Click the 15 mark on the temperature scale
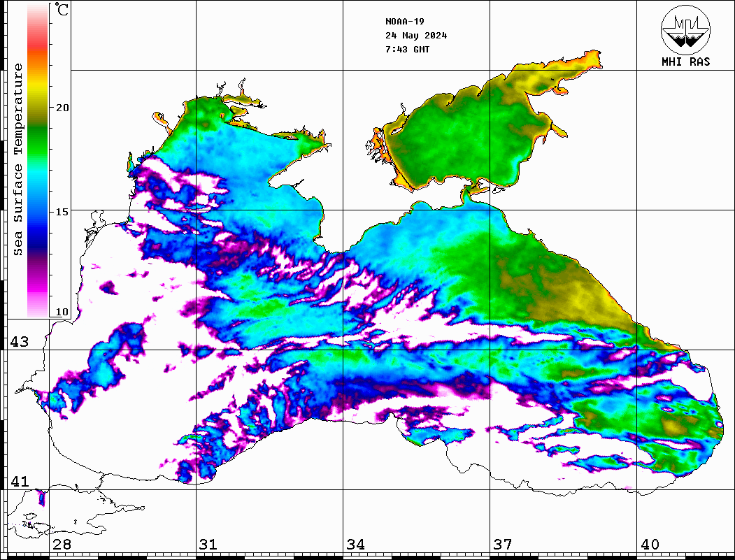Viewport: 735px width, 560px height. 62,212
